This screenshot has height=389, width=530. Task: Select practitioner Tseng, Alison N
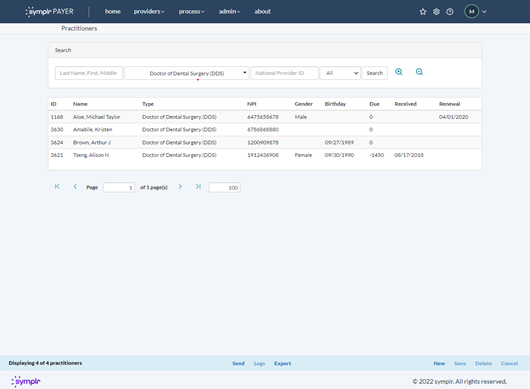pos(91,155)
